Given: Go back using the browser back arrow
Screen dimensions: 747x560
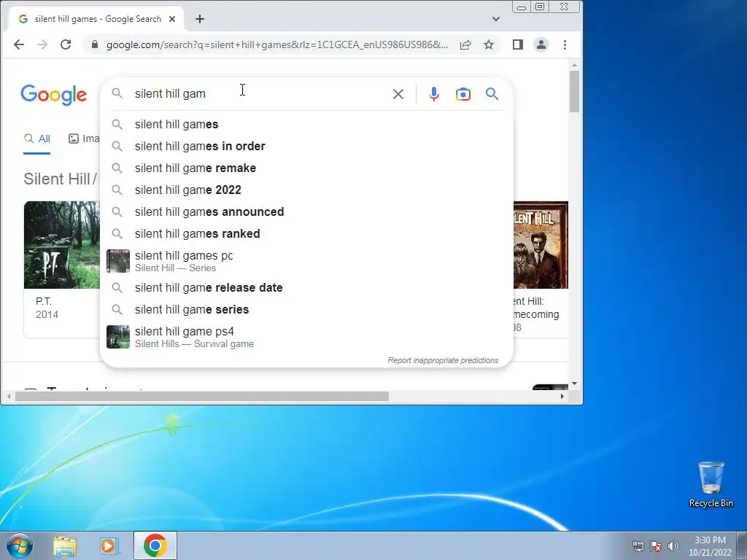Looking at the screenshot, I should click(19, 44).
